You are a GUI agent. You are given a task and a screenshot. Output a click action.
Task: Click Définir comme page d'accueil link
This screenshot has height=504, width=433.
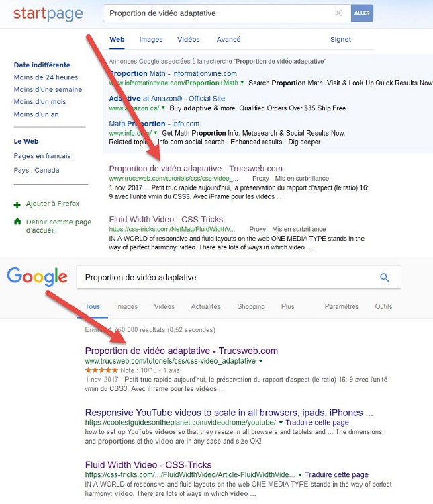(x=58, y=226)
